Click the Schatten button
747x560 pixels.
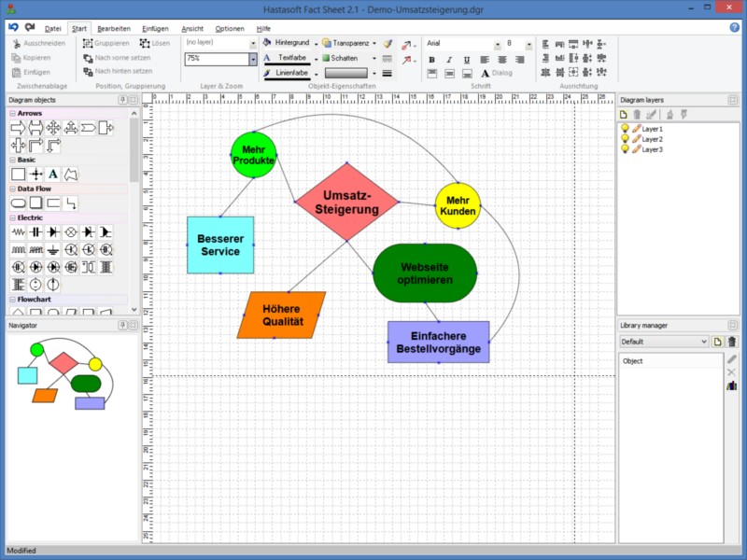point(345,58)
